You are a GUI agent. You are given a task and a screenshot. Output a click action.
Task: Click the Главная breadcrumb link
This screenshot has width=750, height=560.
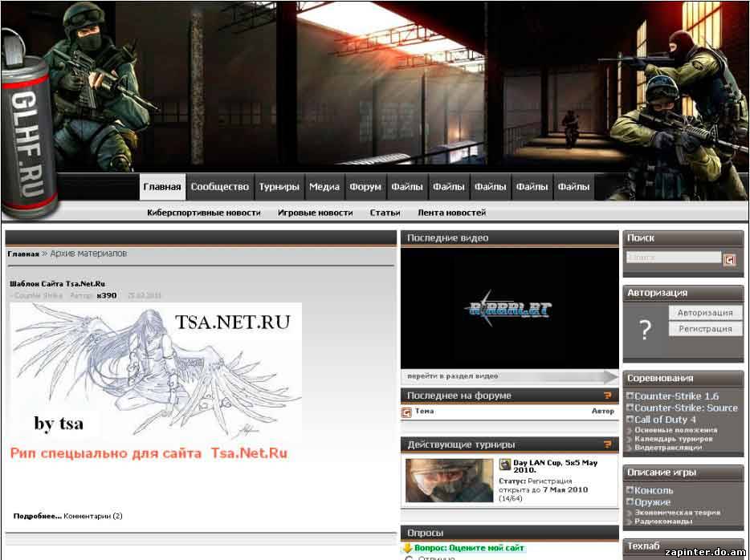tap(23, 254)
